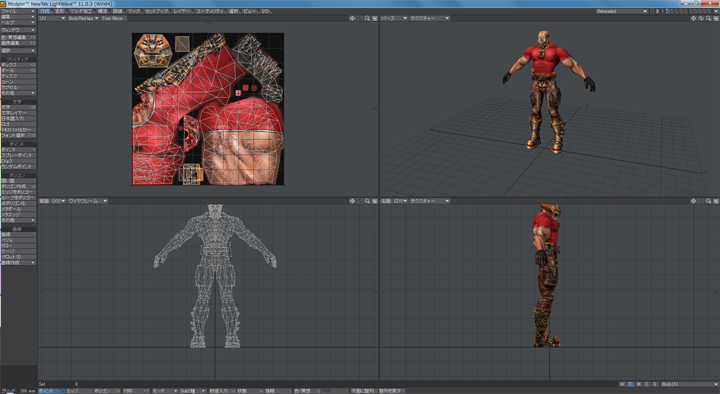Pan icon in wireframe back viewport header
This screenshot has height=394, width=720.
[352, 201]
